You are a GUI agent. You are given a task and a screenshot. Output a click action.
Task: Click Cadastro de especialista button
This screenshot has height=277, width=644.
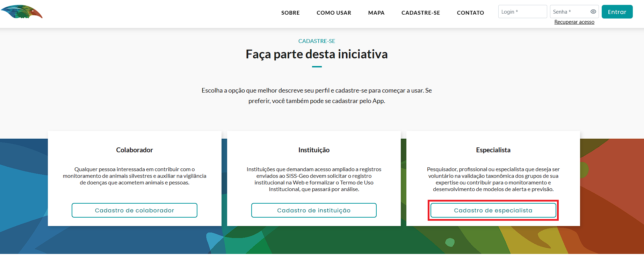(x=493, y=210)
